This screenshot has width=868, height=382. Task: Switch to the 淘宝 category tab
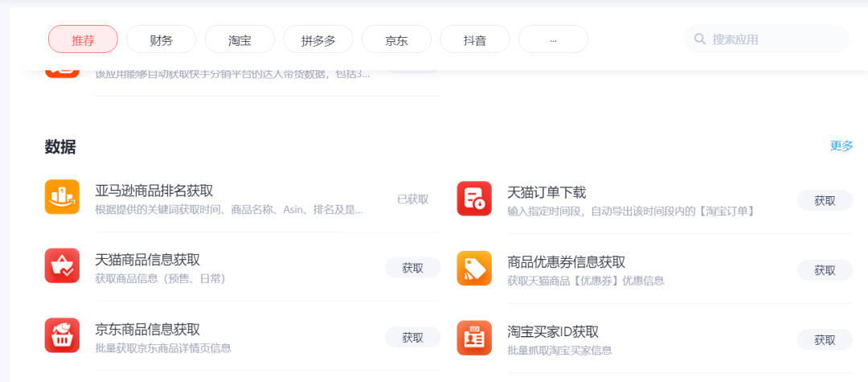click(240, 39)
